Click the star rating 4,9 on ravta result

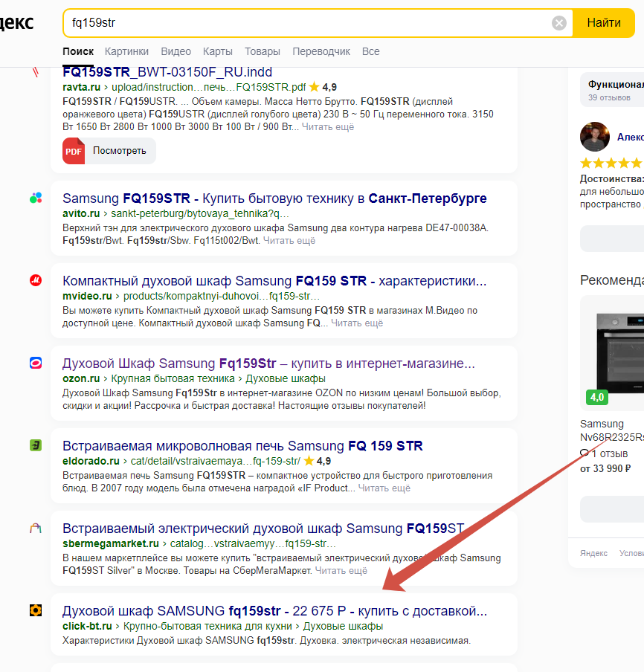click(323, 88)
